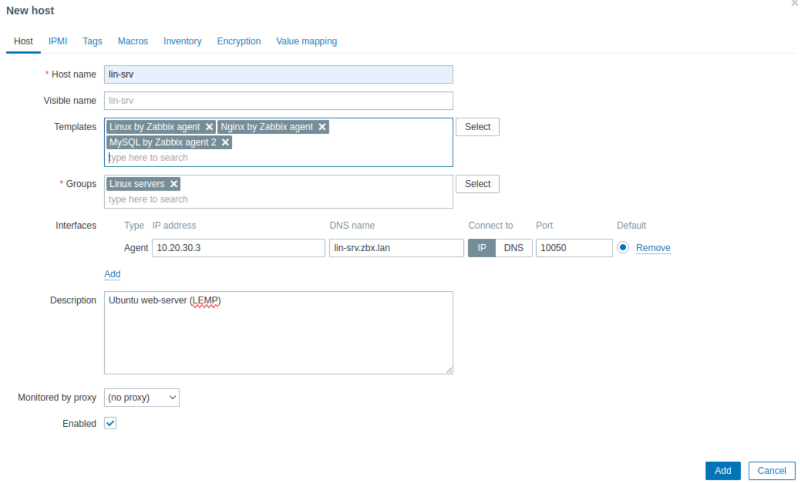This screenshot has height=483, width=800.
Task: Click the DNS name column header
Action: (352, 225)
